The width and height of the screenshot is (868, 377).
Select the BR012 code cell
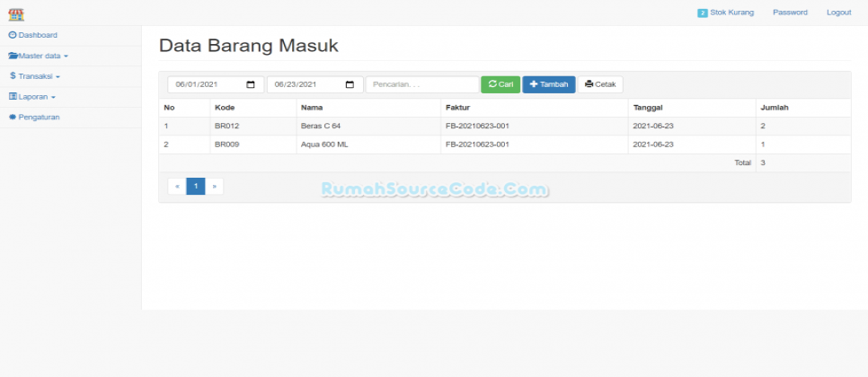coord(253,126)
